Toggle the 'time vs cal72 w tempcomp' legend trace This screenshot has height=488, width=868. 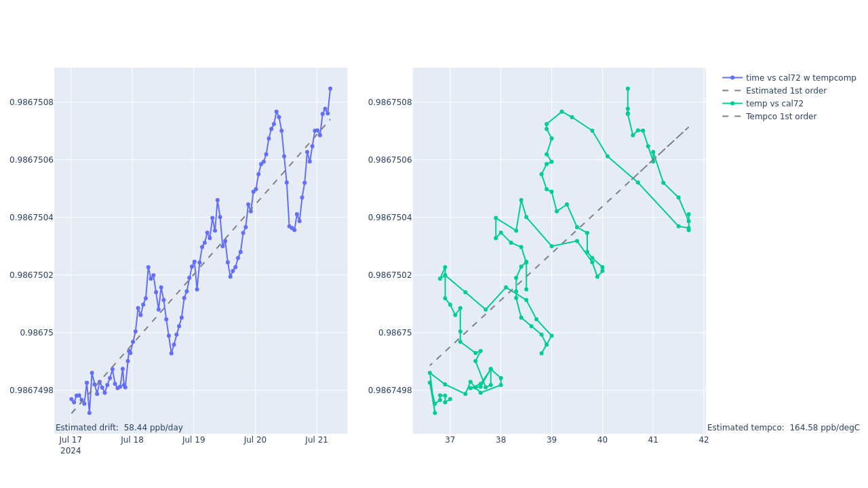(800, 78)
